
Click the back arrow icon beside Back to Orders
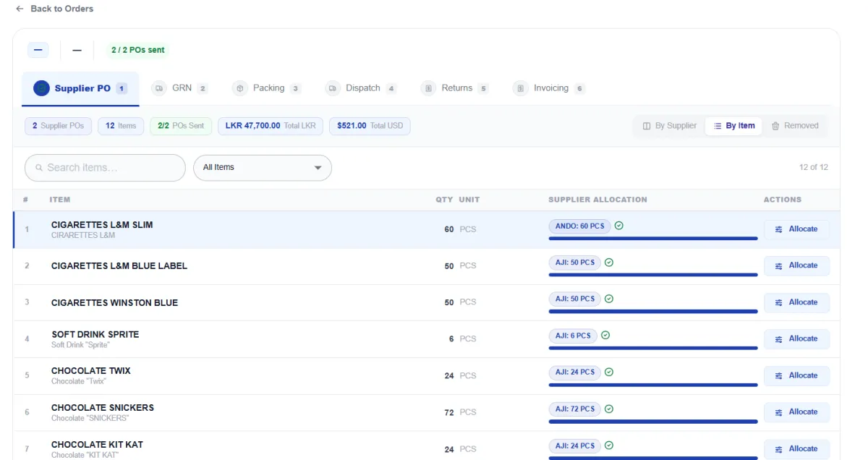point(20,9)
